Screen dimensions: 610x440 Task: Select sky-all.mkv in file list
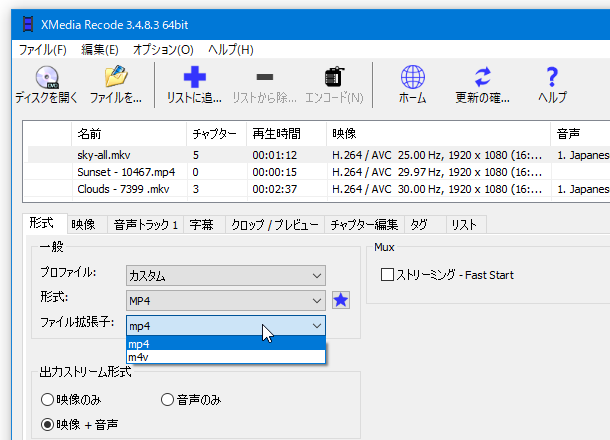pos(103,155)
